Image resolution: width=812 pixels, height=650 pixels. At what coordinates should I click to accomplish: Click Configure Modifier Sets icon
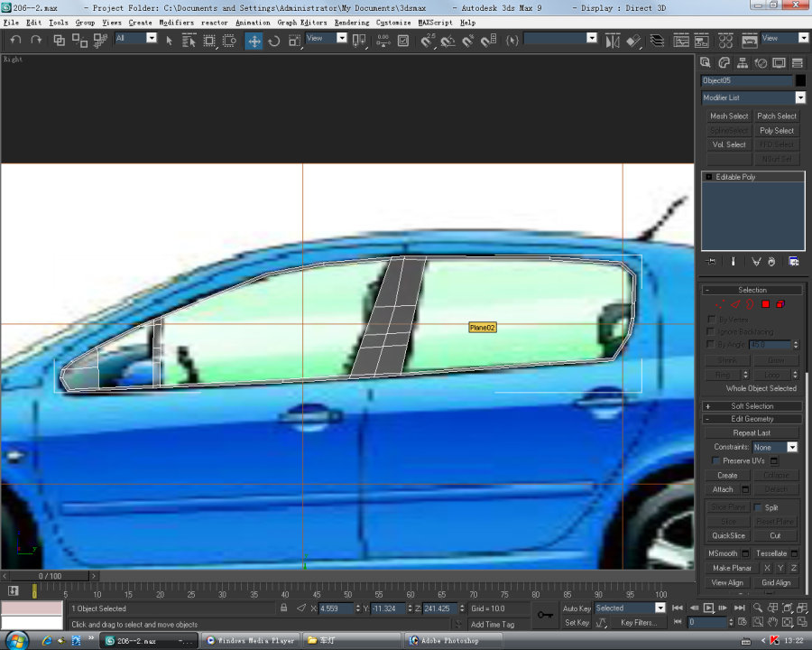[x=793, y=262]
